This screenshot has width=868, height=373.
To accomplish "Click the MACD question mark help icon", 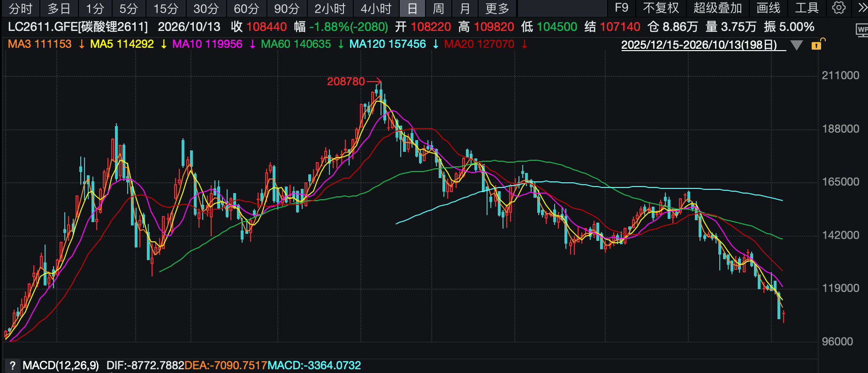I will [x=12, y=366].
